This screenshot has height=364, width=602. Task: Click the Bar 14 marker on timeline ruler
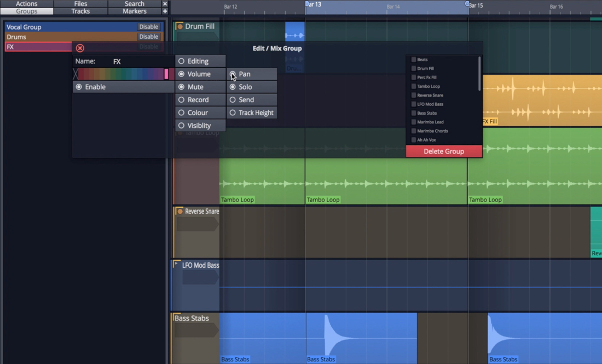click(393, 7)
